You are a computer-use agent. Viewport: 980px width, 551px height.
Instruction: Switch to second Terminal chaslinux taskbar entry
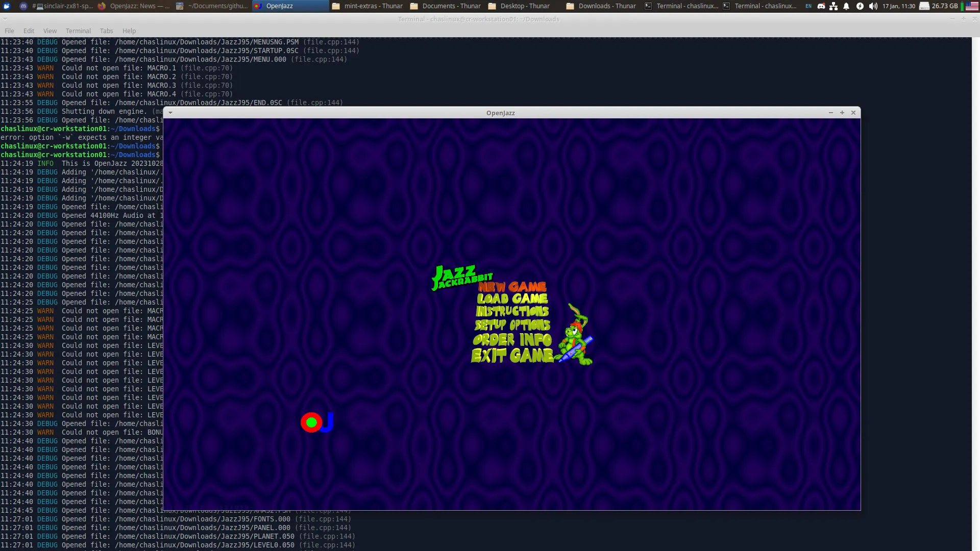pos(759,6)
